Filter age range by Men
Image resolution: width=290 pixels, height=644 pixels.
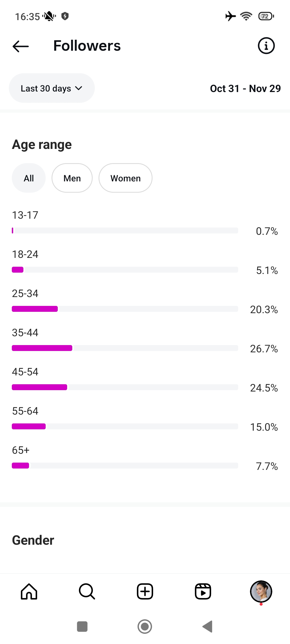(x=72, y=178)
